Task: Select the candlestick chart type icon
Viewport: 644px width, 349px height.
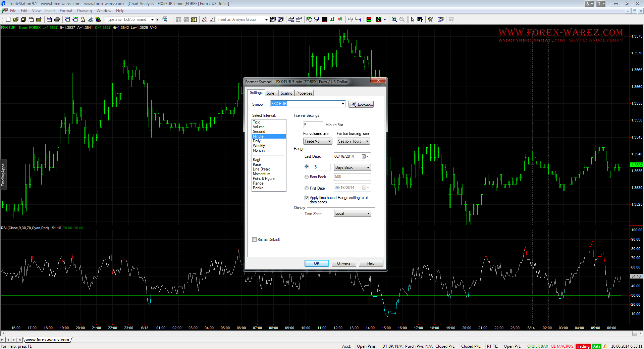Action: [x=340, y=19]
